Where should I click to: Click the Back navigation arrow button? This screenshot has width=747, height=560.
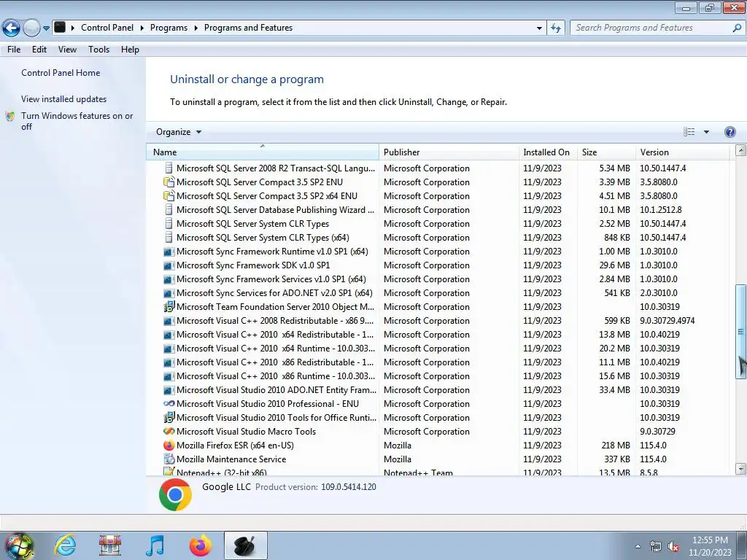tap(12, 28)
